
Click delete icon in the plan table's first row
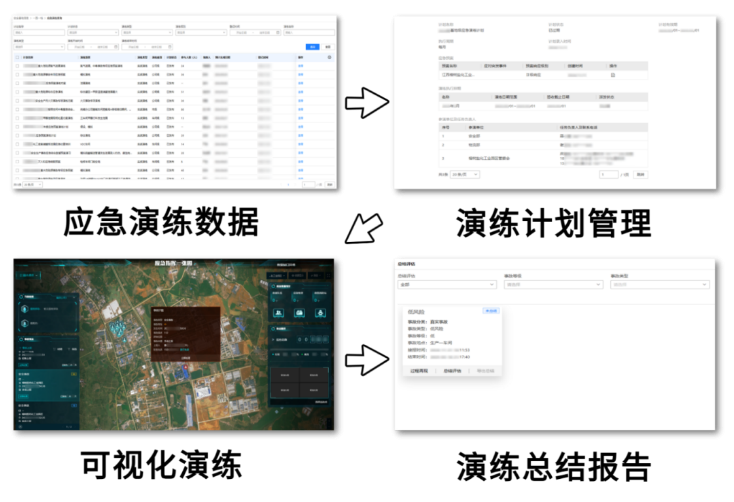(x=613, y=75)
